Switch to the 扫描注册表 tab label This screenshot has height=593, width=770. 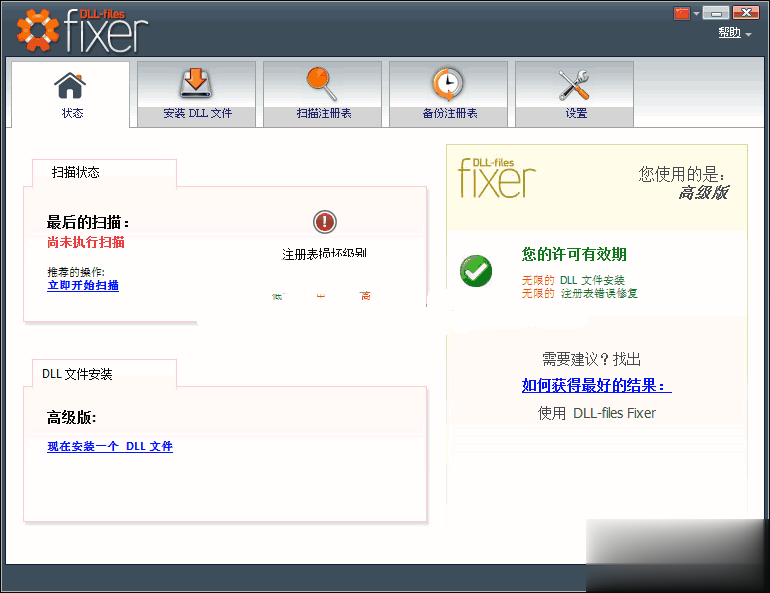click(324, 113)
